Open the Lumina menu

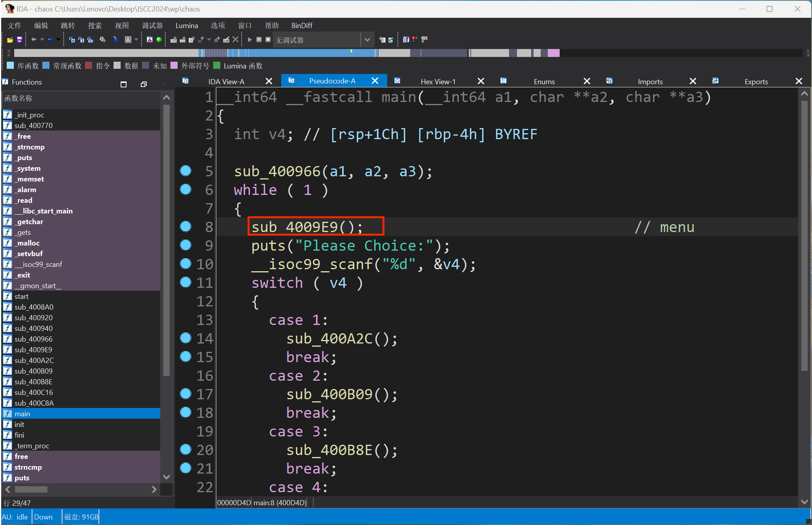186,26
